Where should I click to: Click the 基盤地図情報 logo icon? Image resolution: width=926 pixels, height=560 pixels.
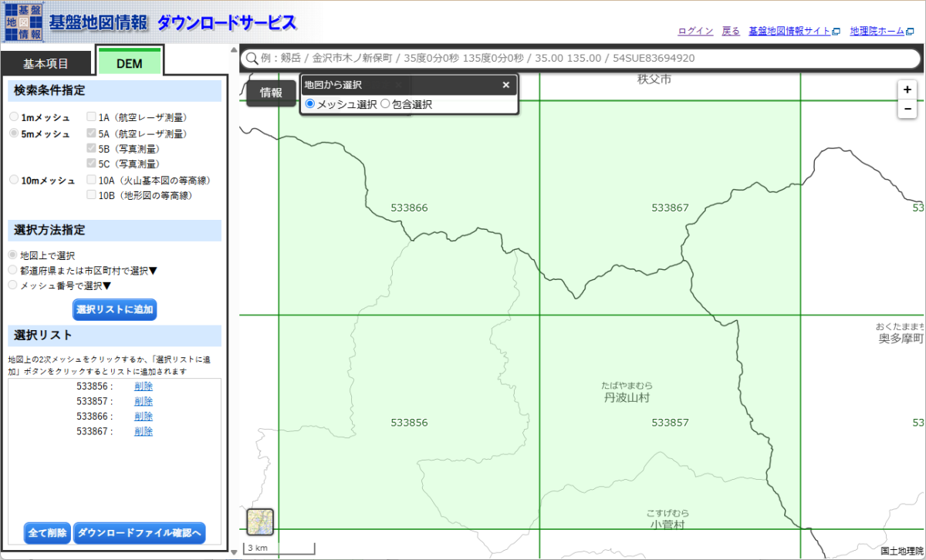[24, 20]
